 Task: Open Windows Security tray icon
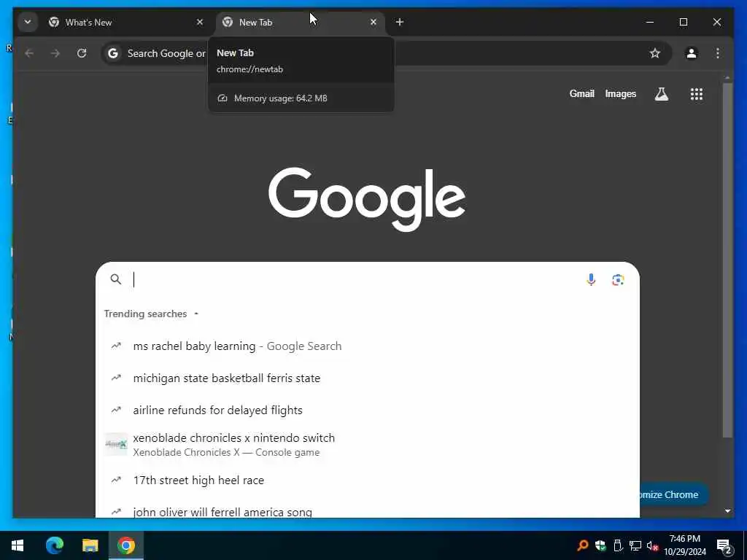pos(600,545)
